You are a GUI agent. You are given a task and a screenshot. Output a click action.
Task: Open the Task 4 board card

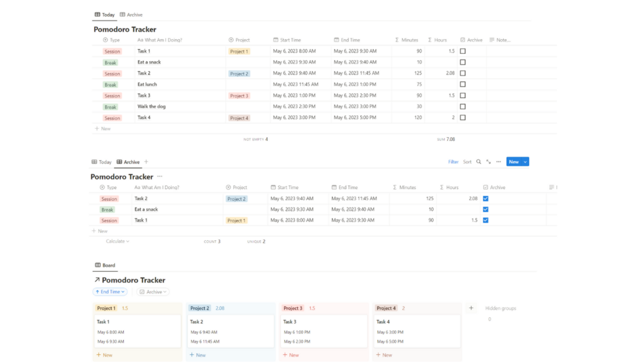point(417,331)
